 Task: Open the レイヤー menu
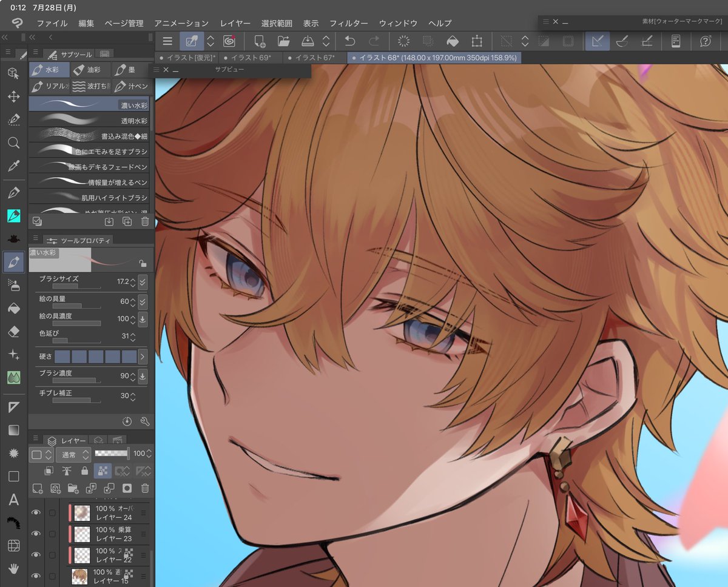coord(235,23)
